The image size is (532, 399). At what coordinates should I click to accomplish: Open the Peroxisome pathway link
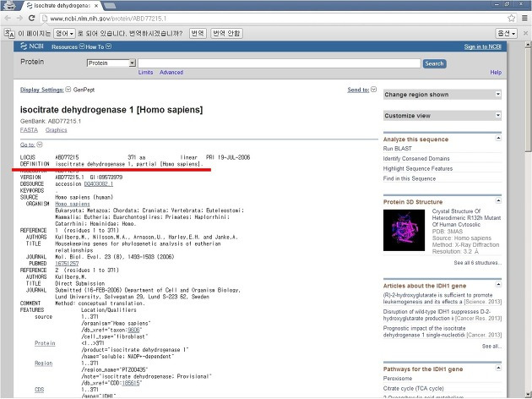pos(397,378)
